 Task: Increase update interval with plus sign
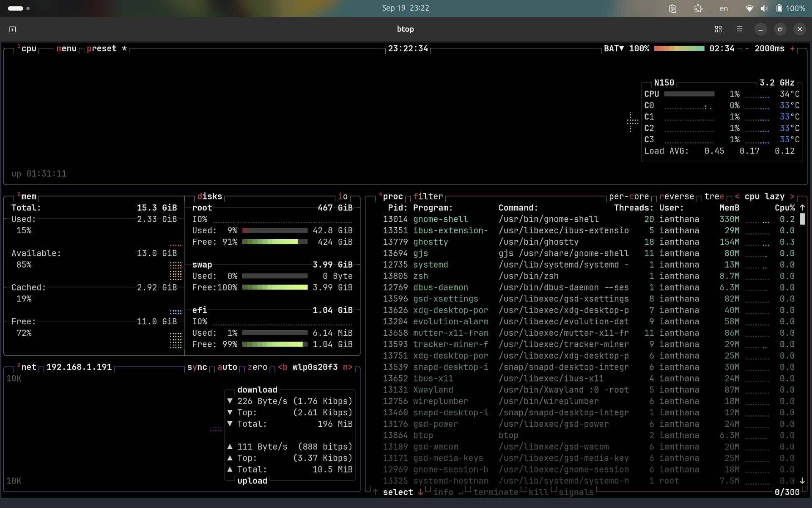click(x=792, y=49)
